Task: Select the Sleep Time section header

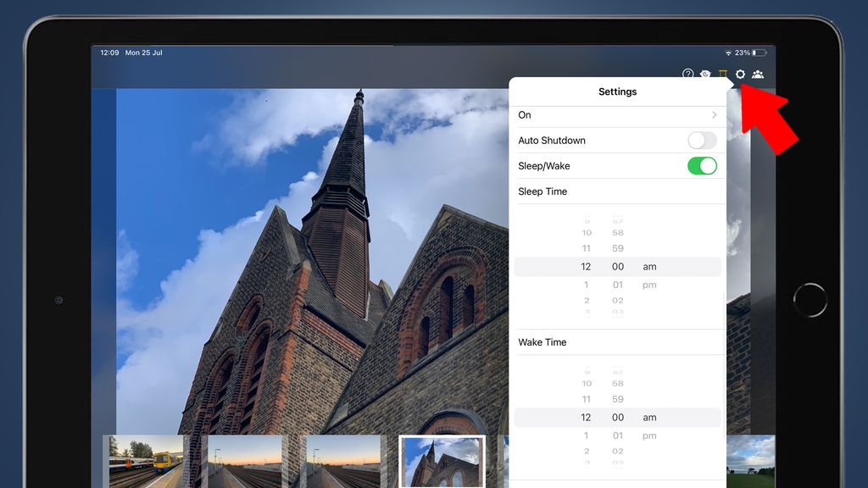Action: pos(542,191)
